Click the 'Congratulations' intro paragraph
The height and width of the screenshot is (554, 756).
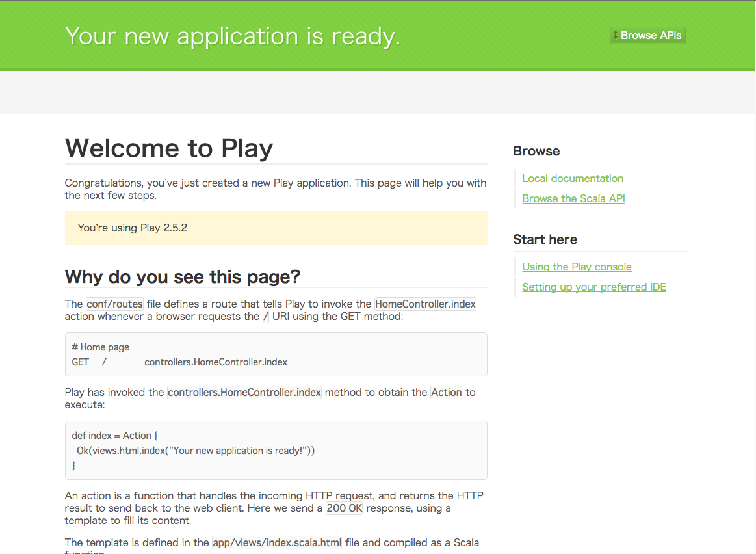[276, 189]
